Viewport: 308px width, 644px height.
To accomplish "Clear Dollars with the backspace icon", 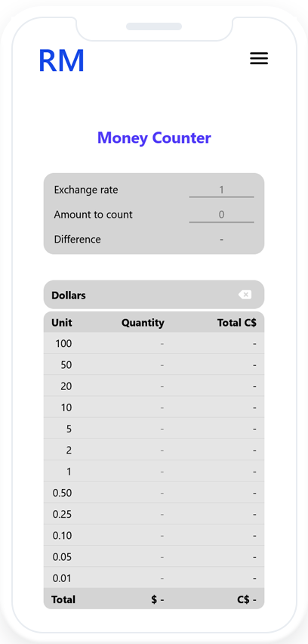I will pyautogui.click(x=245, y=295).
